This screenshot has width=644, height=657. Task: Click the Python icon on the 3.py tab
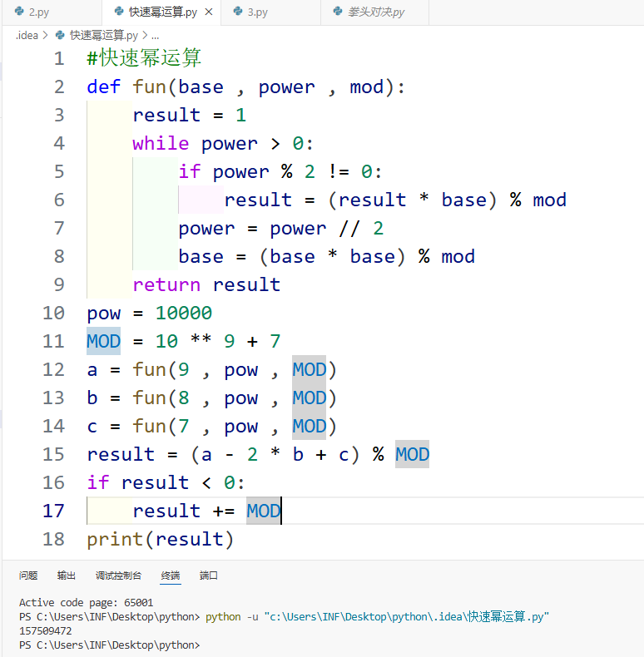point(238,12)
